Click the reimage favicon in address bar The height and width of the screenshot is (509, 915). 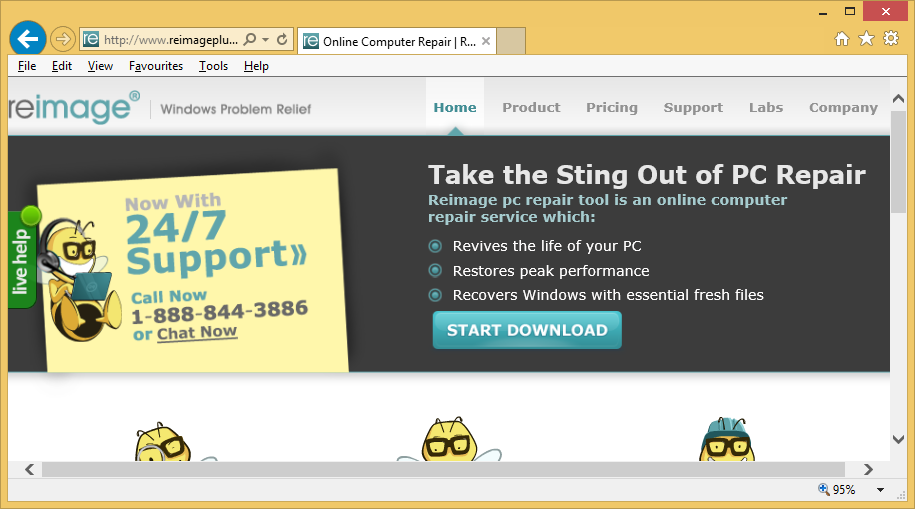[x=90, y=40]
